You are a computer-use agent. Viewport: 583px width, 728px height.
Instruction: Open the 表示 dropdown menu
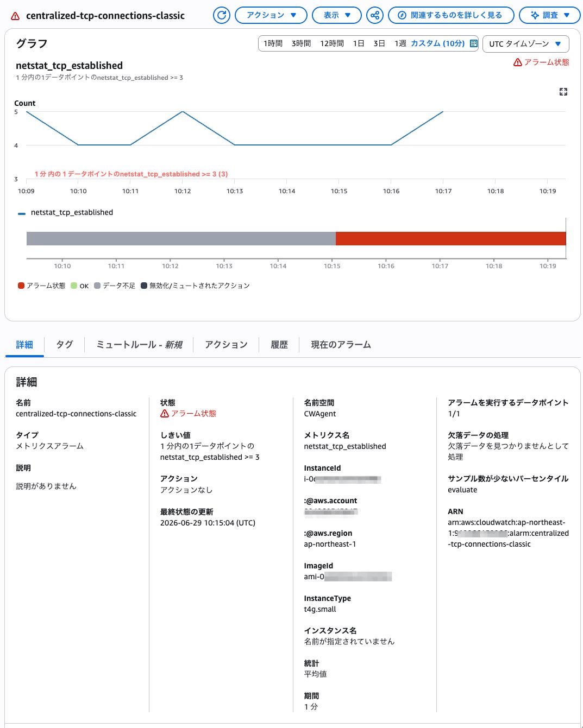[x=337, y=15]
